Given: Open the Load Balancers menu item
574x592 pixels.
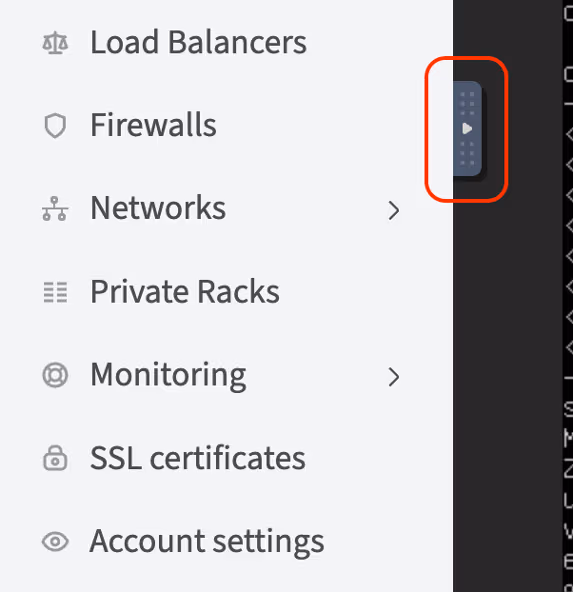Looking at the screenshot, I should tap(198, 42).
